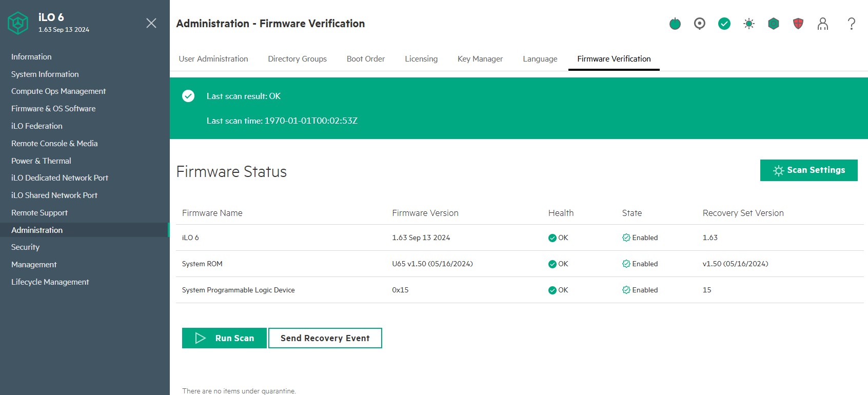868x395 pixels.
Task: Click the green sun-shaped header icon
Action: click(749, 24)
